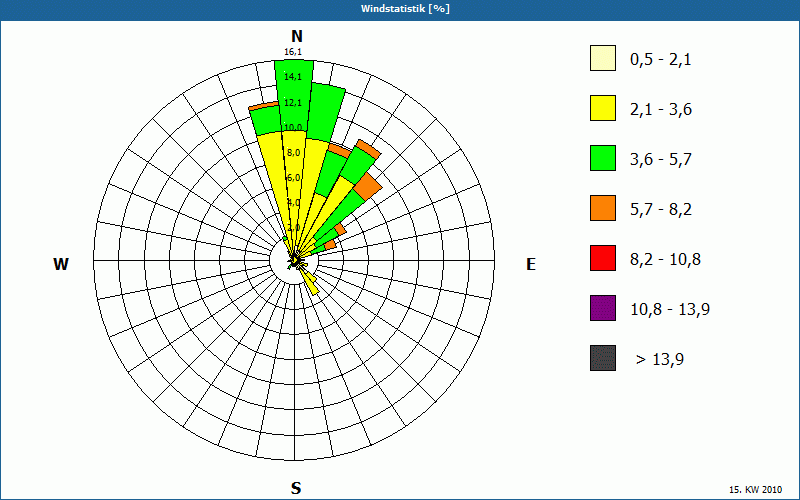Image resolution: width=800 pixels, height=500 pixels.
Task: Click the legend label '8,2 - 10,8'
Action: [665, 260]
